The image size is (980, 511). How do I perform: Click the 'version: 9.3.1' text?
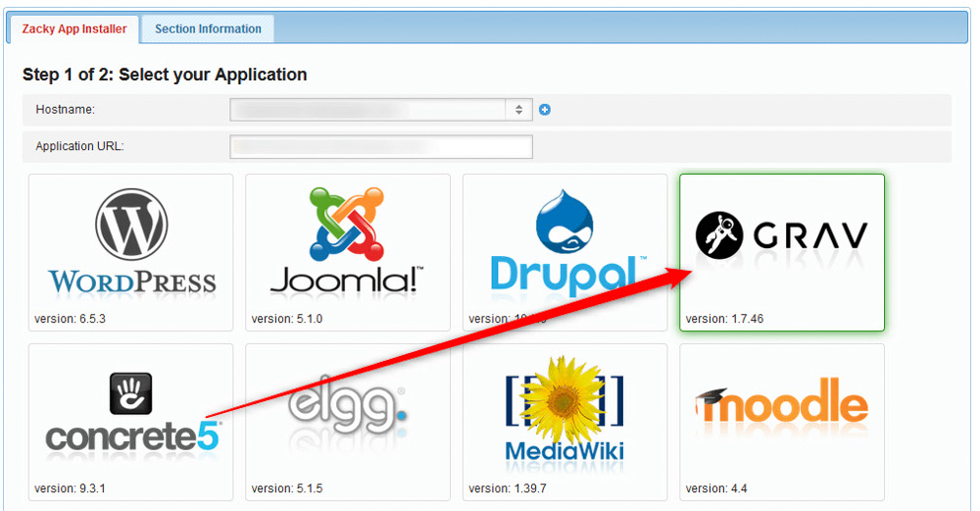70,488
